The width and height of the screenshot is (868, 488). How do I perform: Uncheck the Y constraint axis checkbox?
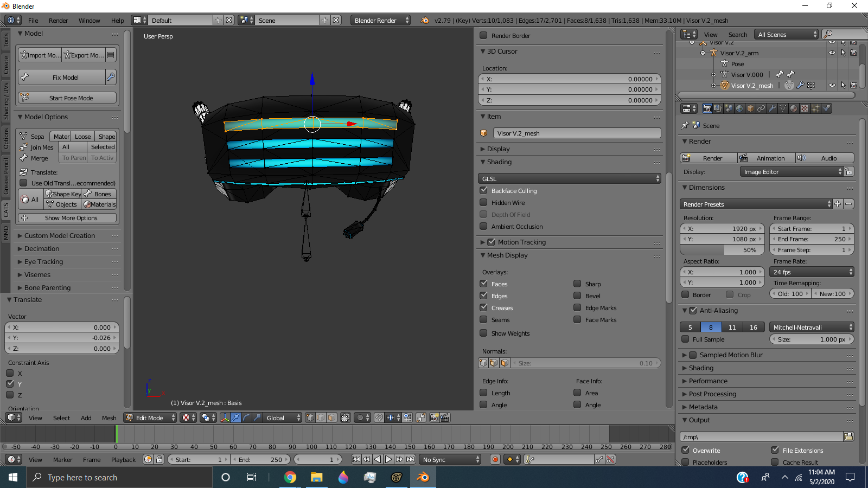(10, 383)
